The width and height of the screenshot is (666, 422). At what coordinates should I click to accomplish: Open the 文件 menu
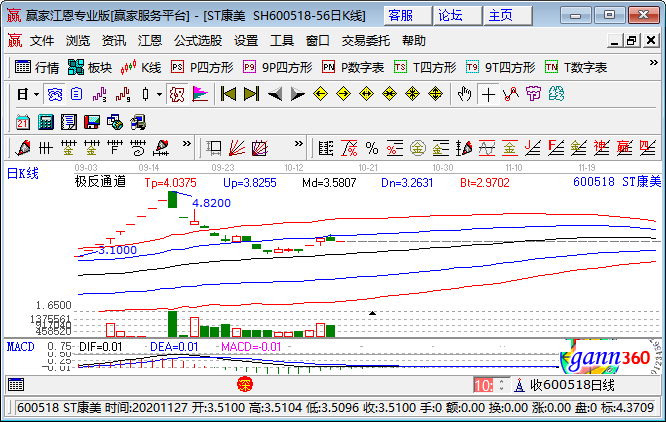click(42, 41)
